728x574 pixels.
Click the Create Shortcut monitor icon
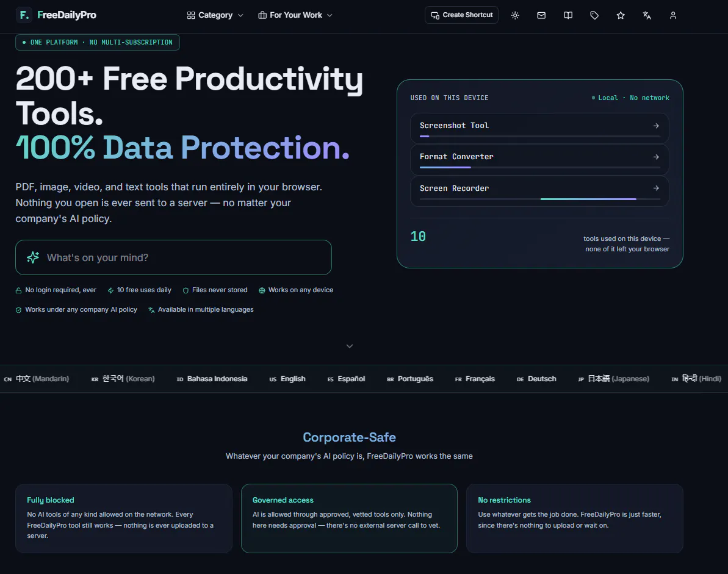click(435, 15)
